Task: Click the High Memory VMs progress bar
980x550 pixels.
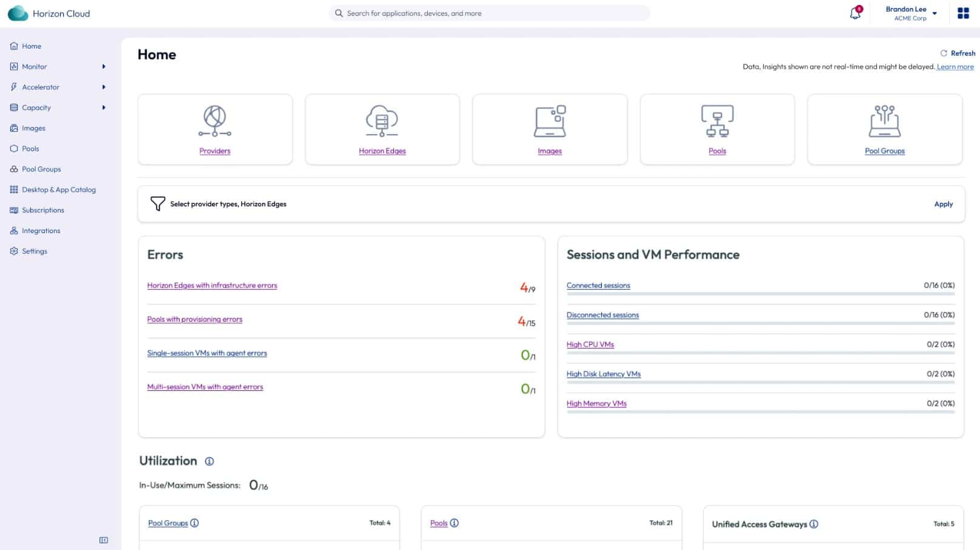Action: [760, 412]
